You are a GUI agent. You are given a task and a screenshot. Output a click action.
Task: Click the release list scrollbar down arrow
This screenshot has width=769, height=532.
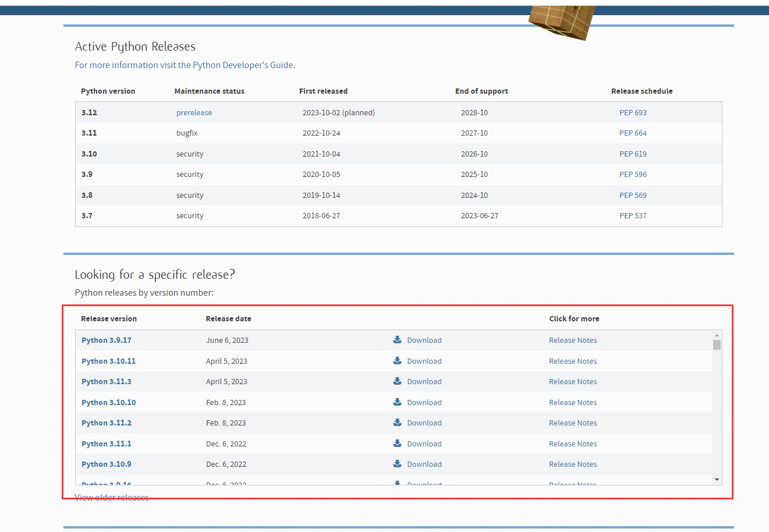[x=717, y=480]
